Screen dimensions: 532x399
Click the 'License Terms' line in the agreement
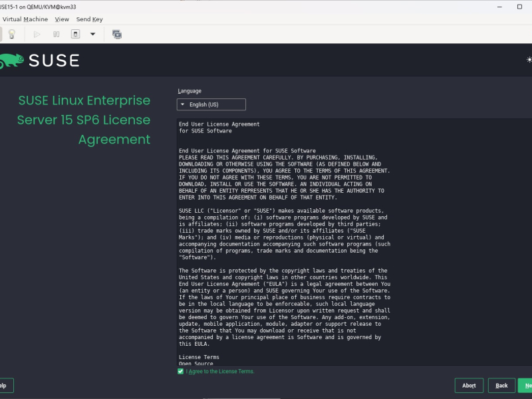tap(199, 357)
